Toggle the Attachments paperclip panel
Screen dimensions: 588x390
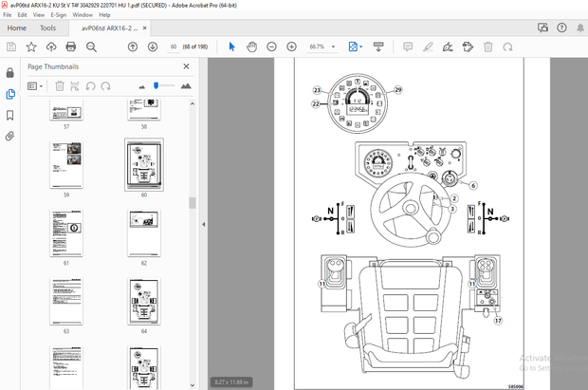pos(10,136)
